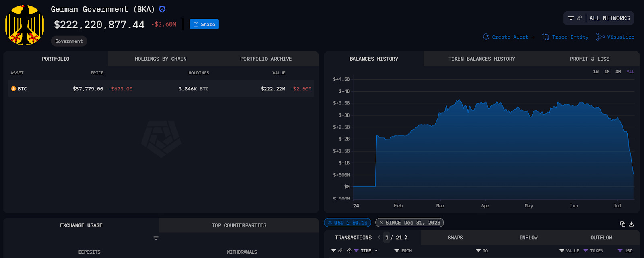Click the clock icon beside TIME
Screen dimensions: 644x258
tap(349, 251)
